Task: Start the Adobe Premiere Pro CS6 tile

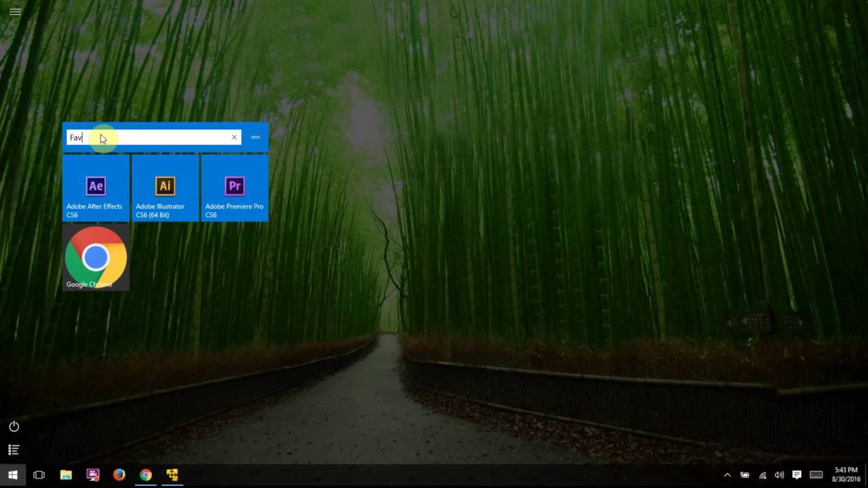Action: click(x=235, y=188)
